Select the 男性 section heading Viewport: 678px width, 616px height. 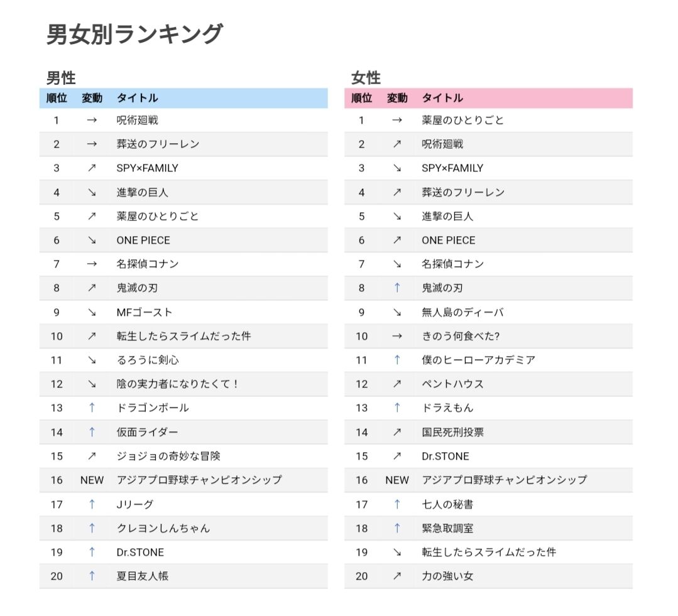[61, 78]
